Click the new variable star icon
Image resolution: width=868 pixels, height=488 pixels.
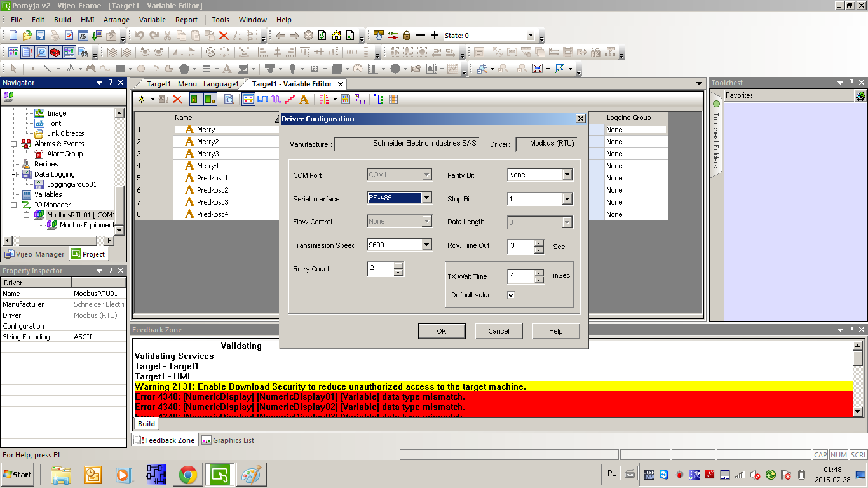click(x=141, y=99)
